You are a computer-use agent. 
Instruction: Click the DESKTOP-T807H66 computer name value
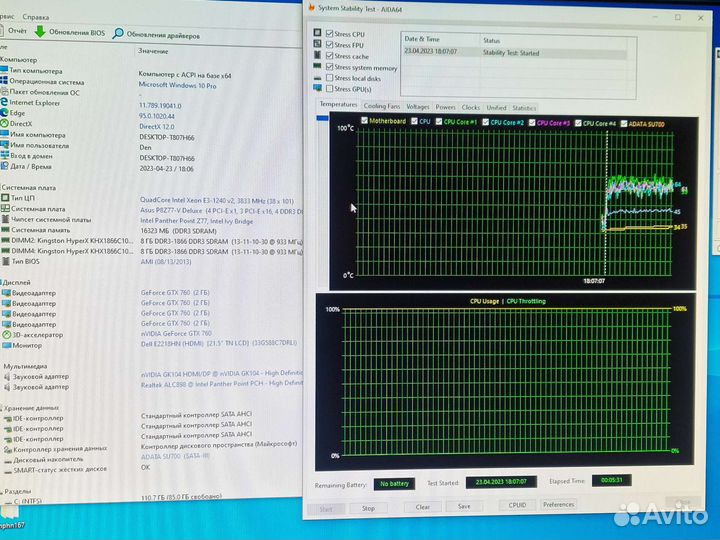(167, 137)
